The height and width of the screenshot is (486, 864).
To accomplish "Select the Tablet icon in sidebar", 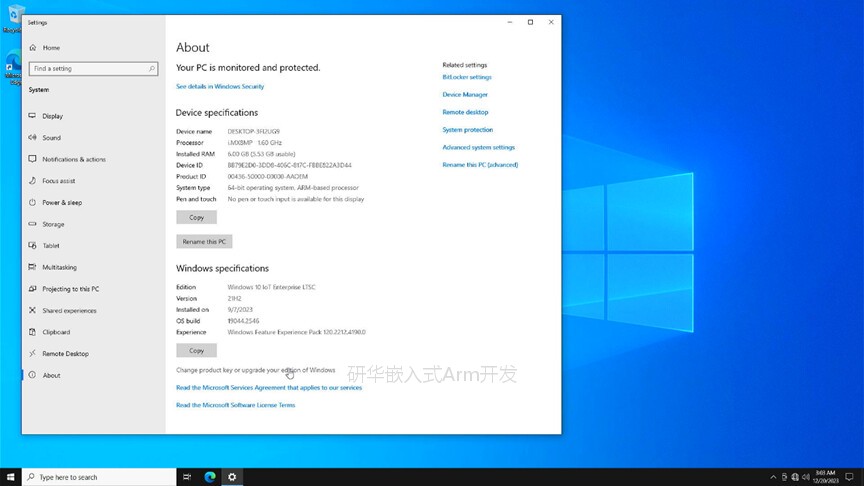I will [x=32, y=245].
